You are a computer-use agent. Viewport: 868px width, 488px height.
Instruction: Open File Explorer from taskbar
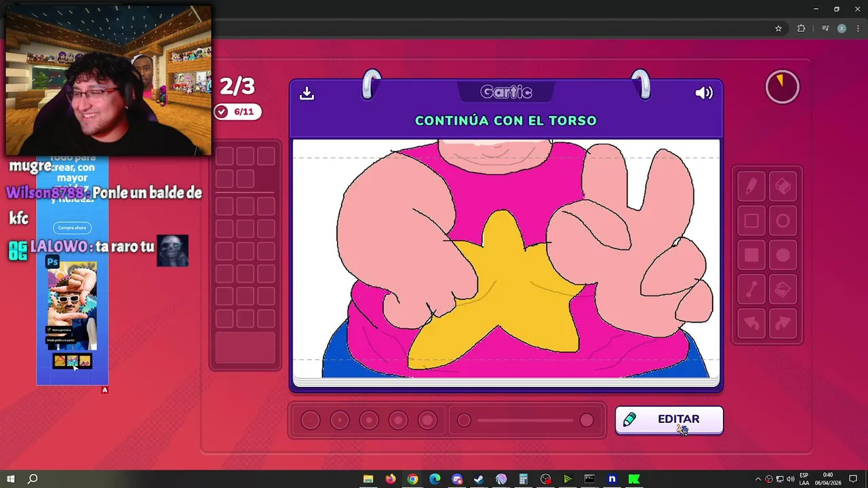(x=368, y=479)
